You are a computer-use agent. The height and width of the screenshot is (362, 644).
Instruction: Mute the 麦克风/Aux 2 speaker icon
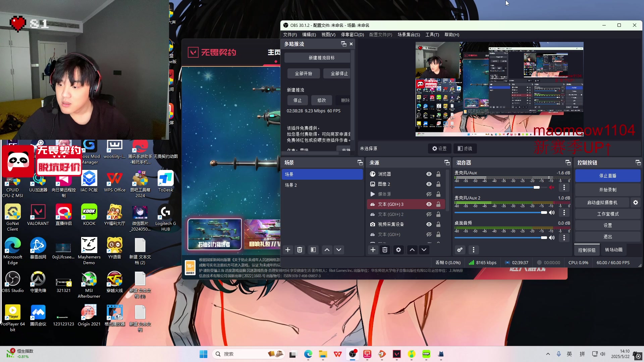(x=552, y=213)
